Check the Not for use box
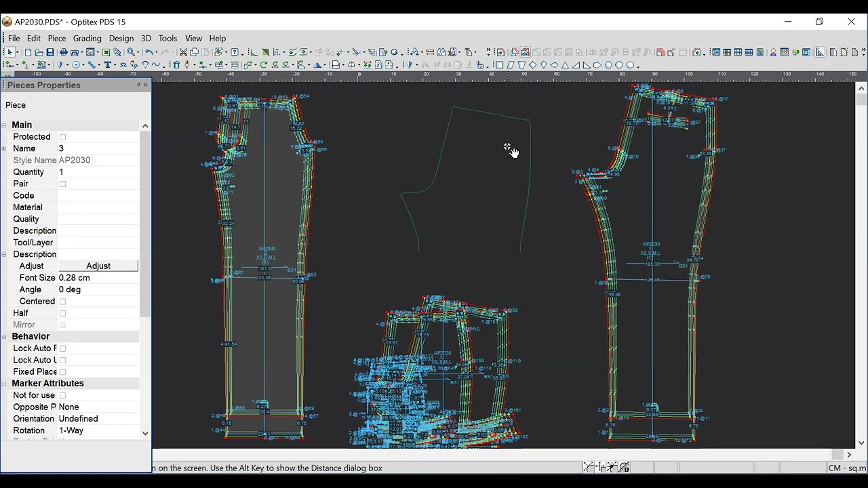Screen dimensions: 868x488 pyautogui.click(x=62, y=395)
